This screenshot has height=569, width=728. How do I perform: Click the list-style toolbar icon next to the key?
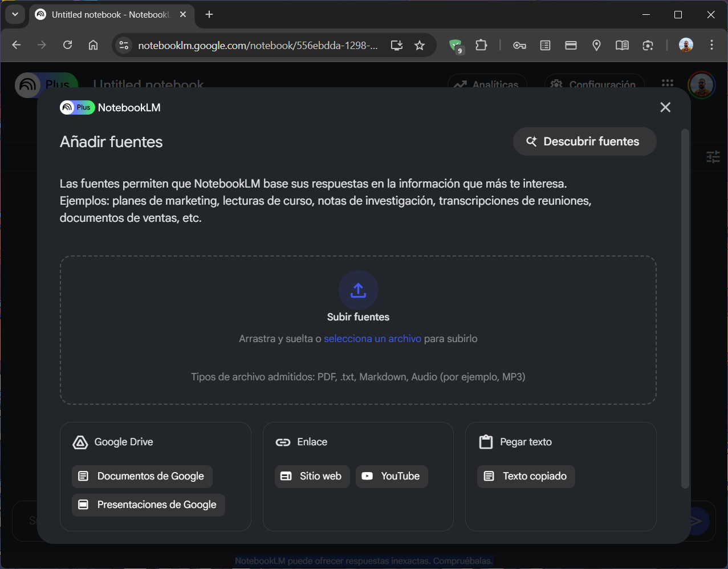[545, 46]
